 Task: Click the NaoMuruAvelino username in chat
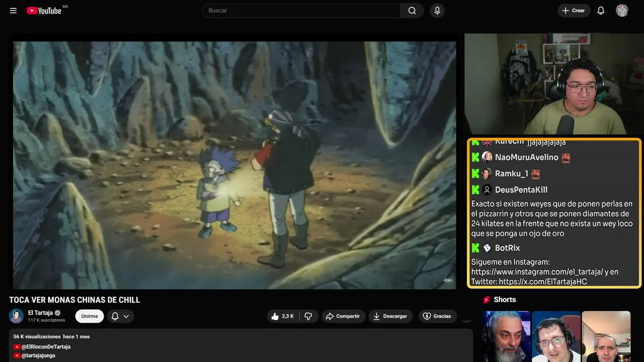tap(527, 157)
